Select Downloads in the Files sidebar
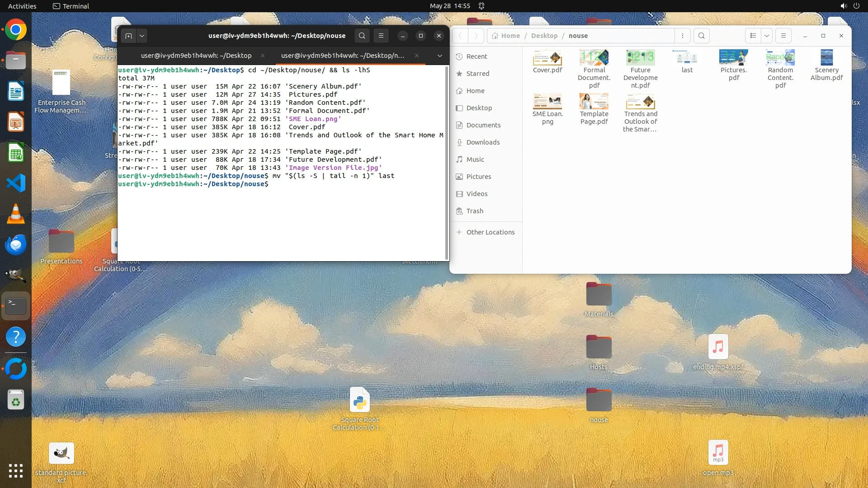This screenshot has height=488, width=868. point(482,142)
